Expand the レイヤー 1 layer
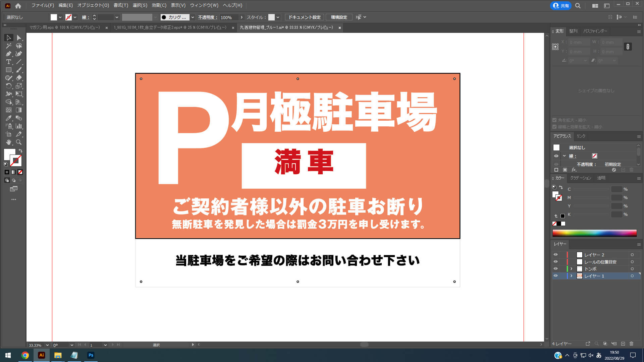Screen dimensions: 644x362 point(572,276)
